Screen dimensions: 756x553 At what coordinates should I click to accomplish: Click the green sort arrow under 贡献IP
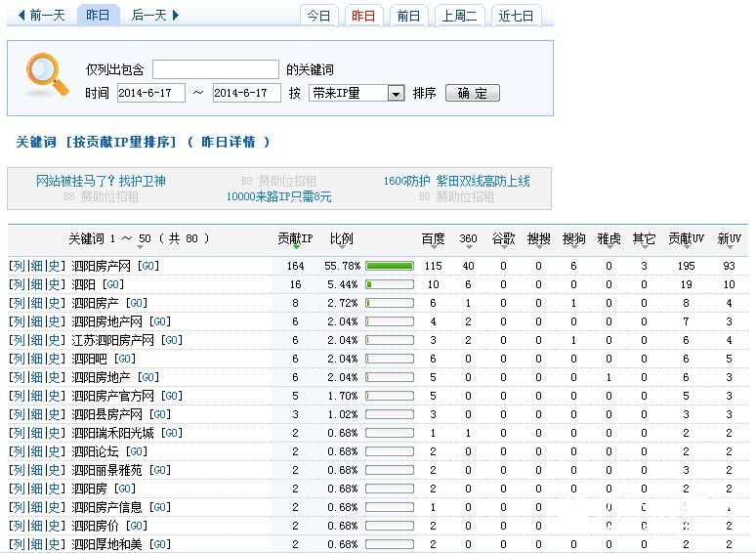coord(295,247)
